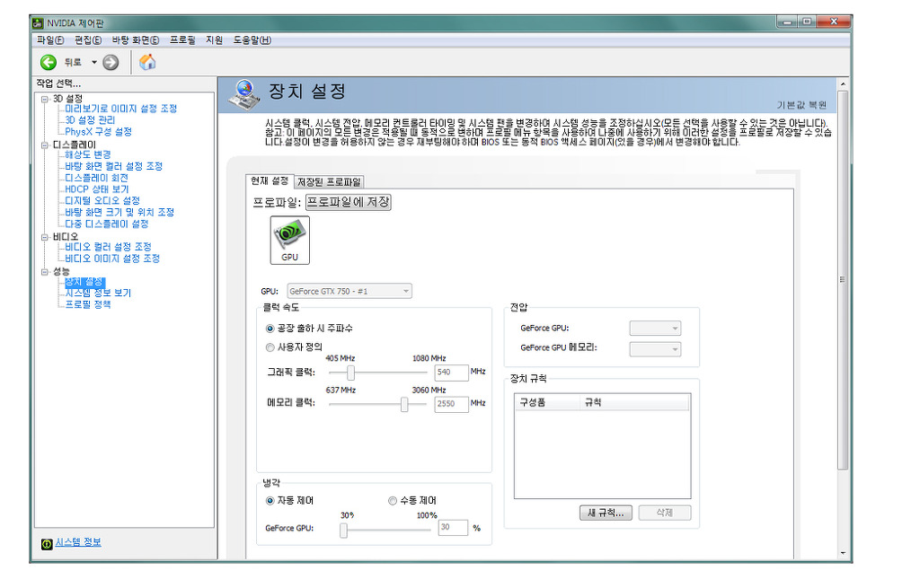
Task: Click the 메모리 클럭 slider handle
Action: (x=404, y=404)
